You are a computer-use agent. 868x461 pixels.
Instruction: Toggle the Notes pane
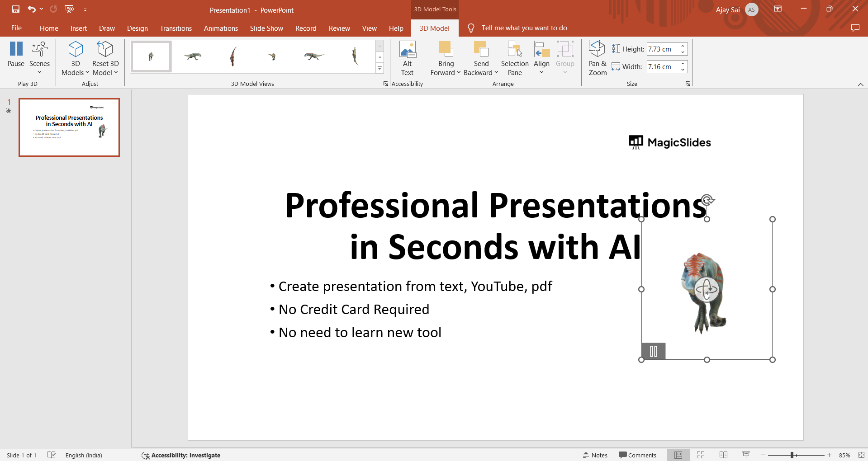coord(595,455)
